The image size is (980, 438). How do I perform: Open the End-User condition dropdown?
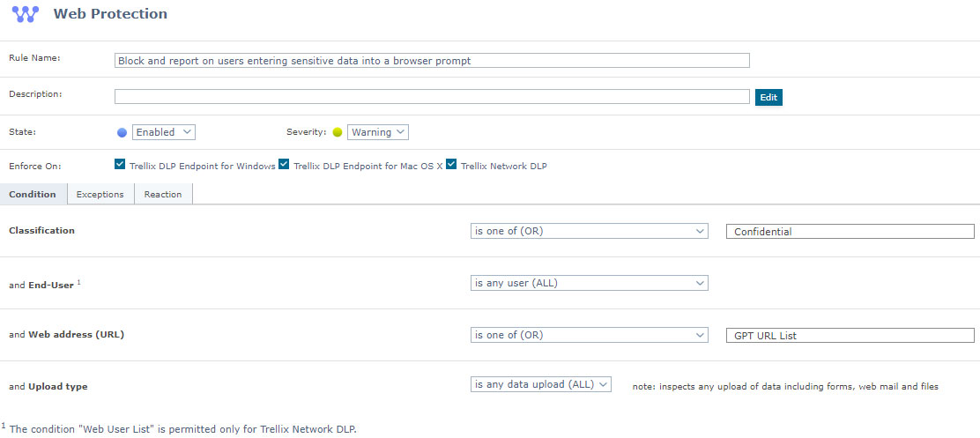589,283
